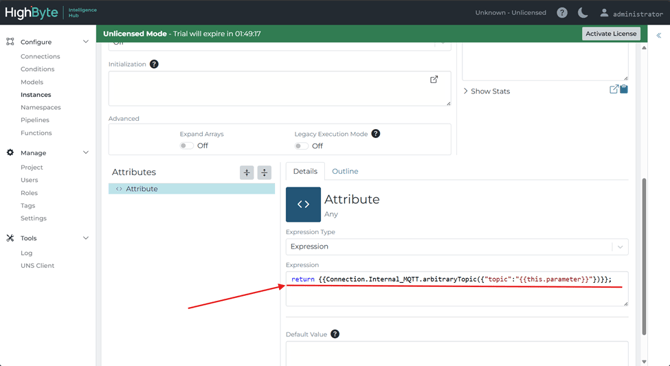Switch to the Details tab
The height and width of the screenshot is (366, 670).
click(305, 171)
